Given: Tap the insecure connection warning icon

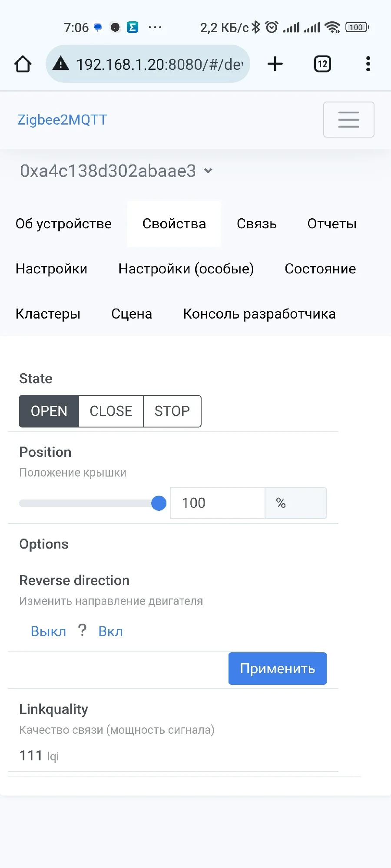Looking at the screenshot, I should 61,64.
